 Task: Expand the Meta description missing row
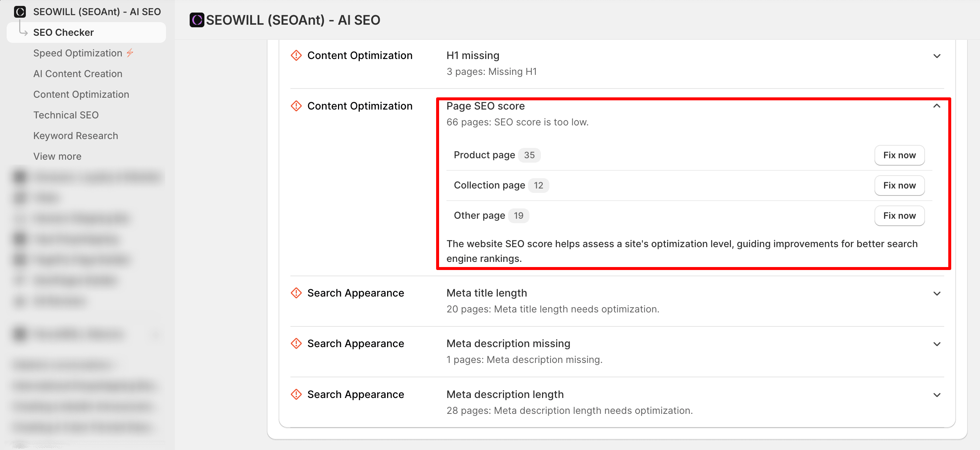[x=936, y=344]
